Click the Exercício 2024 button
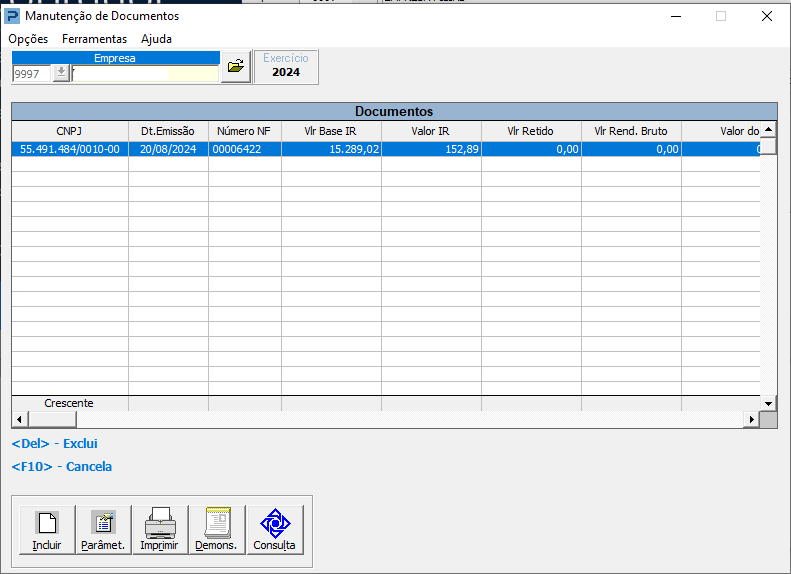The height and width of the screenshot is (574, 791). pyautogui.click(x=286, y=66)
